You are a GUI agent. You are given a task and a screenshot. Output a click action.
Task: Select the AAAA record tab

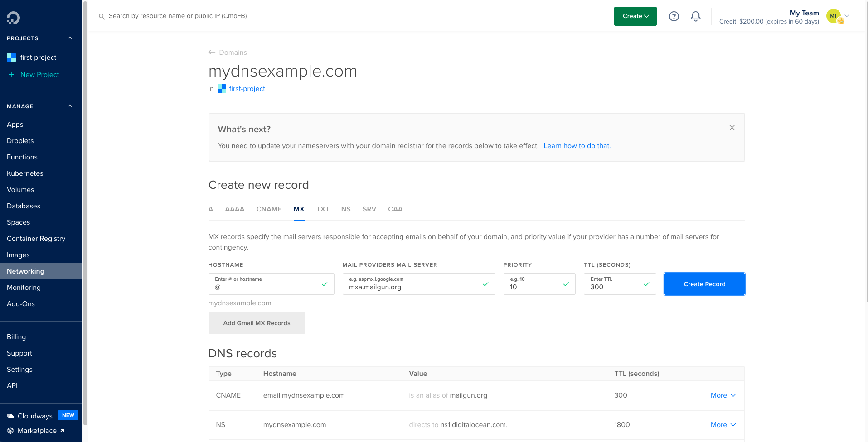pos(235,209)
